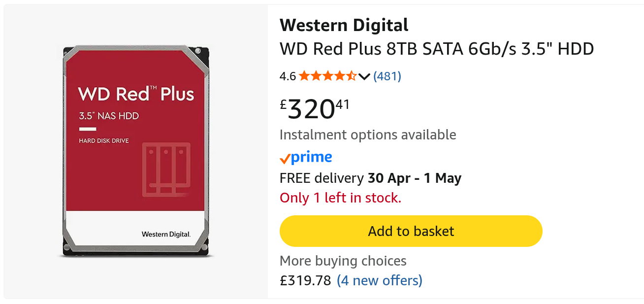Click the More buying choices text
This screenshot has width=644, height=304.
click(343, 261)
